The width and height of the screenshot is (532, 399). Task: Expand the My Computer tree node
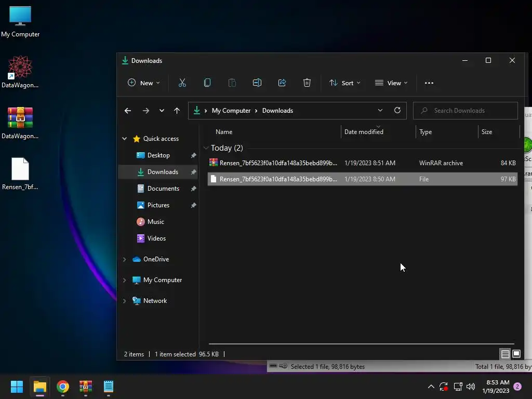(125, 280)
